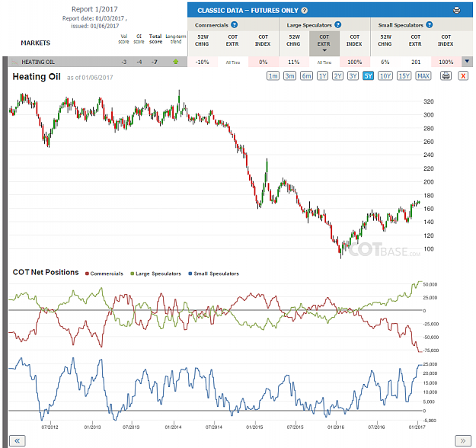
Task: Go to next chart with right double arrow
Action: [462, 440]
